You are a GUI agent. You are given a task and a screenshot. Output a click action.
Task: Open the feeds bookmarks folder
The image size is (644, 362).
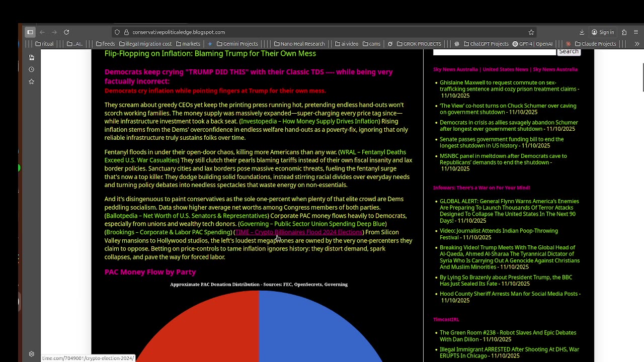105,44
